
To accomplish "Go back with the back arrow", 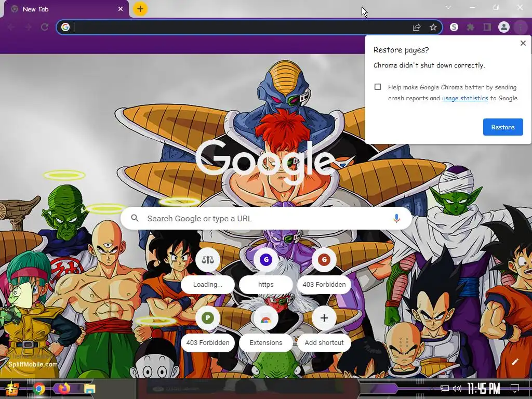I will [11, 27].
